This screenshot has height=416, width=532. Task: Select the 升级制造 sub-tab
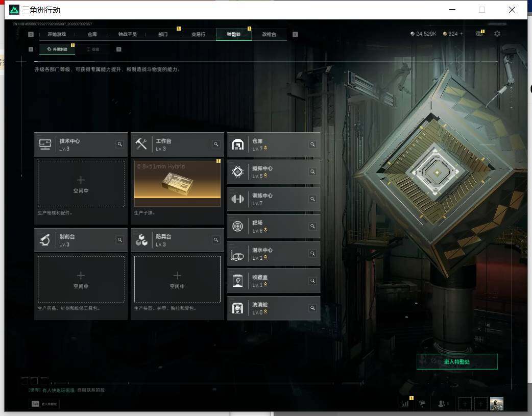pyautogui.click(x=57, y=49)
